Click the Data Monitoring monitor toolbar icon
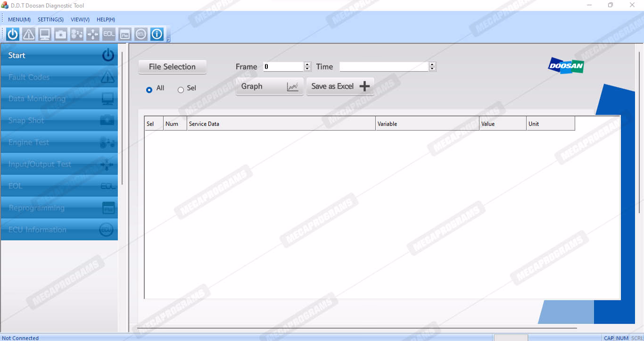 [x=45, y=34]
